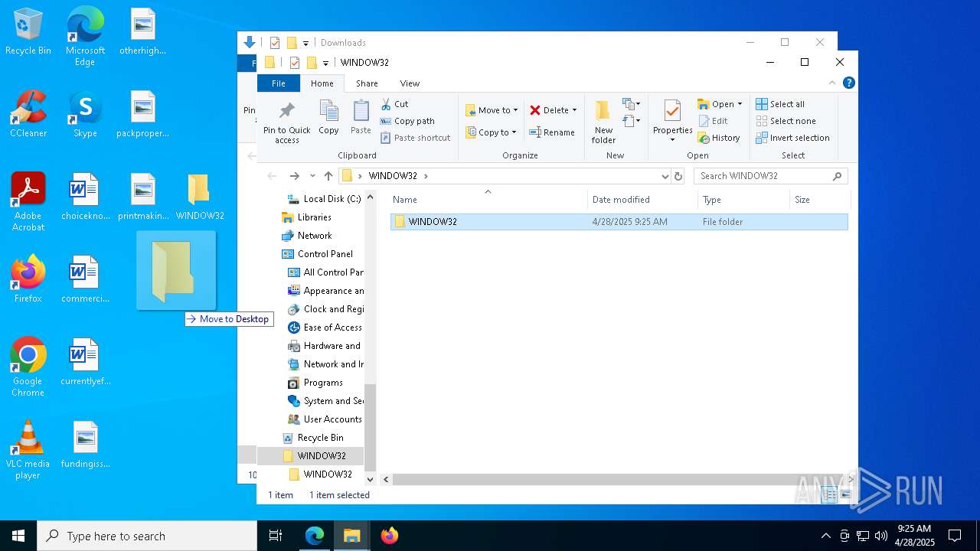Open Microsoft Edge from taskbar
The image size is (980, 551).
point(315,536)
